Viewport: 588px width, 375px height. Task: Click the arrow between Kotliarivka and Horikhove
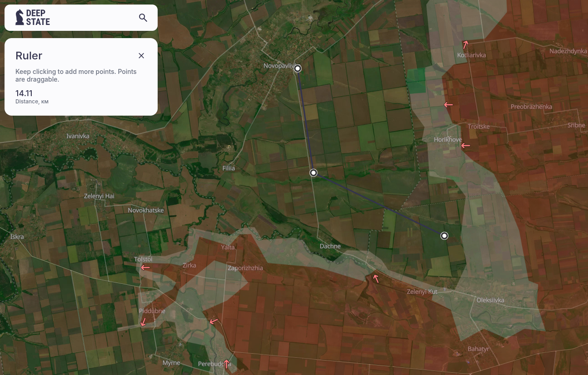tap(448, 105)
